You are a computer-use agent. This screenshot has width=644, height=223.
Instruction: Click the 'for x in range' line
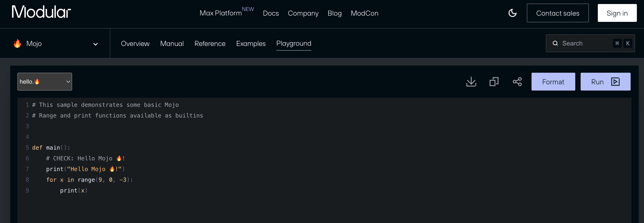coord(89,180)
